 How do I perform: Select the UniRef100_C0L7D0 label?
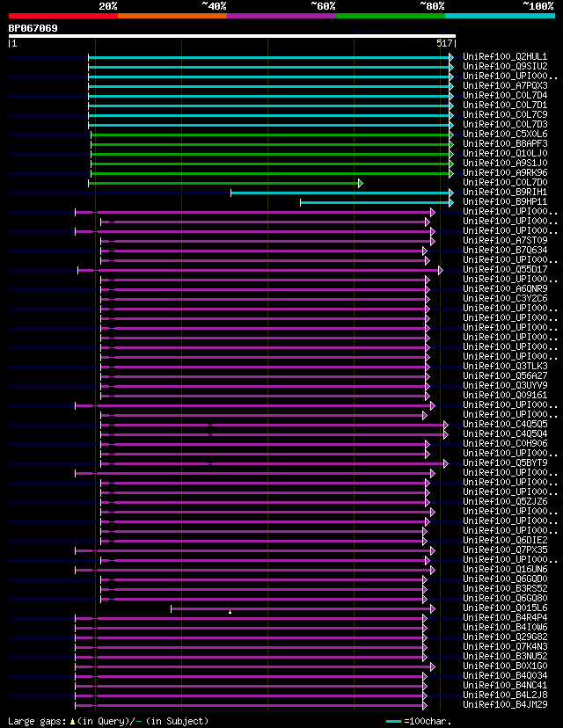(x=505, y=183)
